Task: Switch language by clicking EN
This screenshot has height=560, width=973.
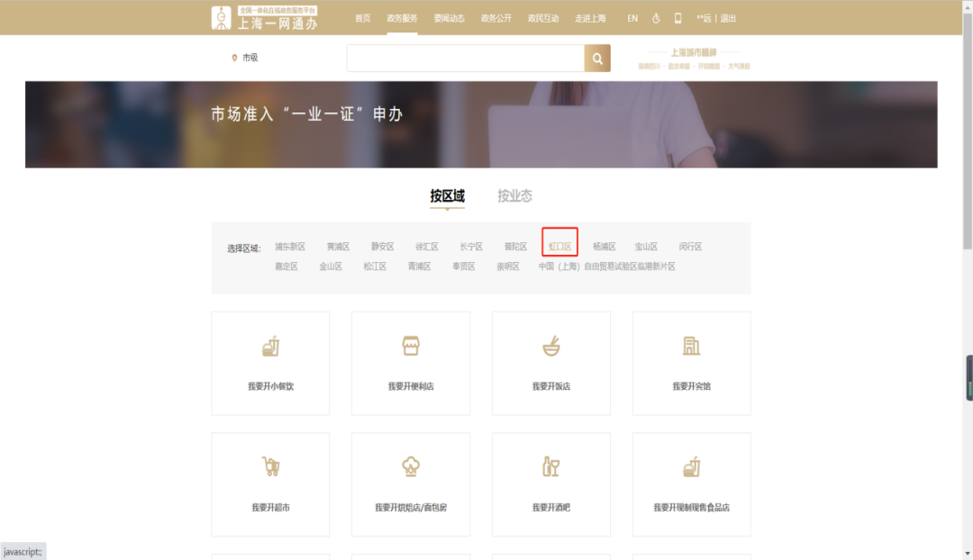Action: (x=632, y=18)
